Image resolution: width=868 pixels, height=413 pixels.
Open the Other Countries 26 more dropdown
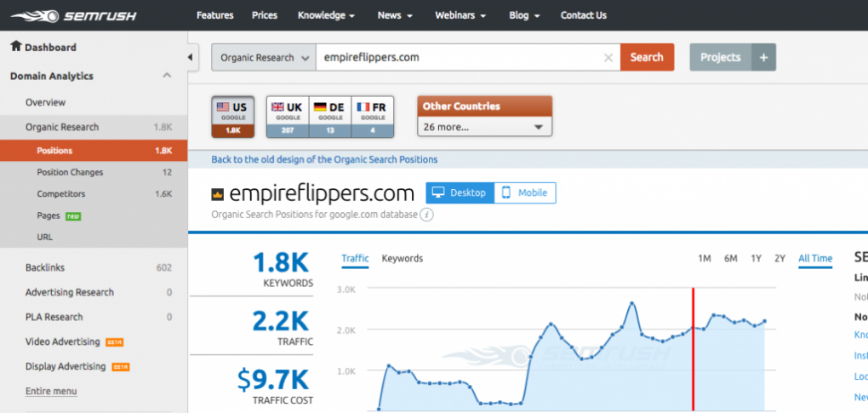coord(484,127)
